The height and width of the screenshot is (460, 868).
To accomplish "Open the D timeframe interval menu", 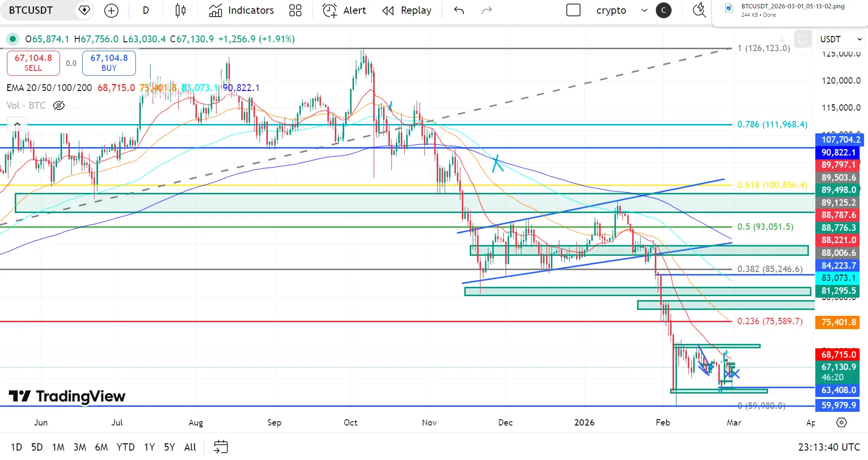I will point(146,10).
